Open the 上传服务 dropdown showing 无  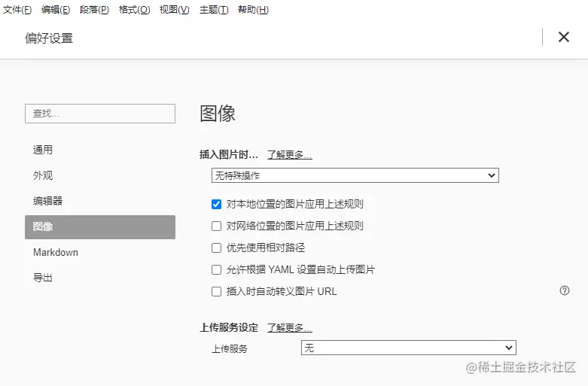point(409,348)
